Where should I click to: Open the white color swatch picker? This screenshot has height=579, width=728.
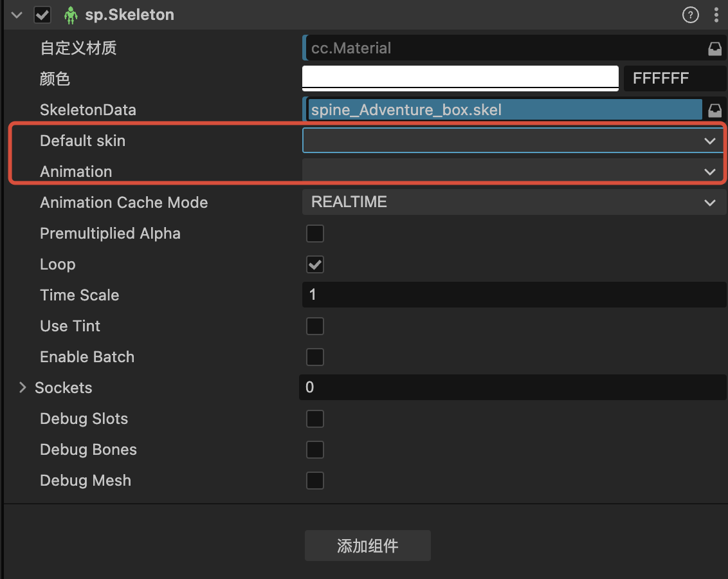[460, 78]
